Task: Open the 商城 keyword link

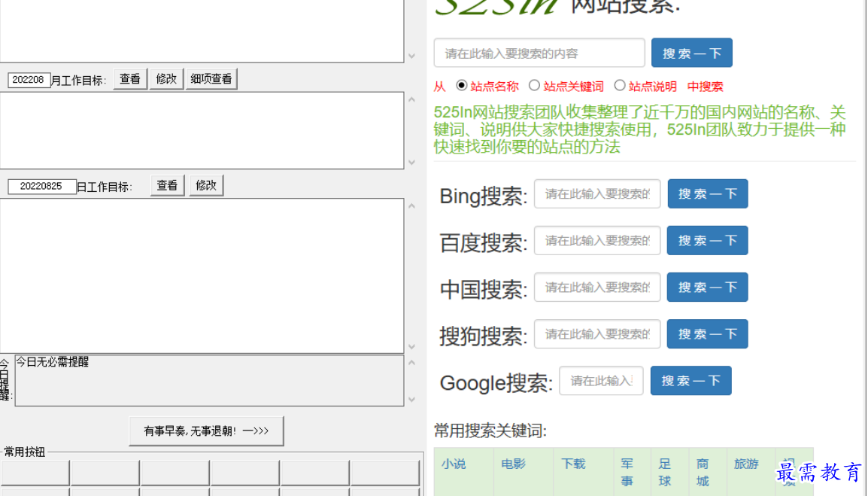Action: point(703,472)
